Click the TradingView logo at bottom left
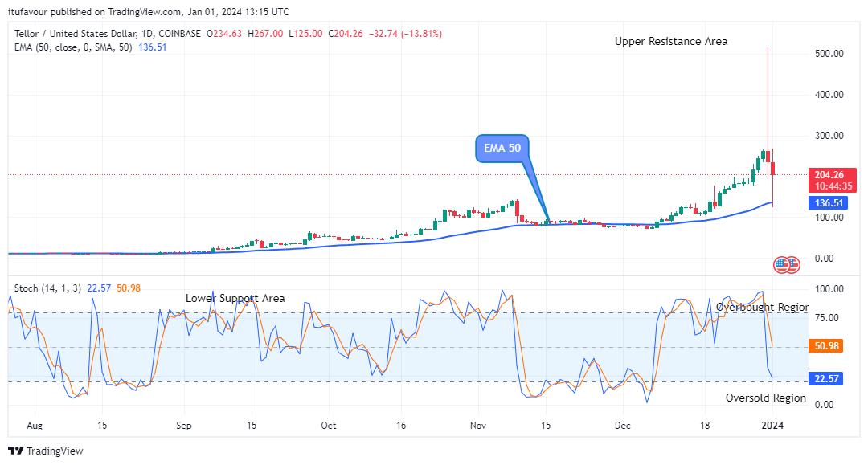The width and height of the screenshot is (868, 465). pyautogui.click(x=46, y=451)
